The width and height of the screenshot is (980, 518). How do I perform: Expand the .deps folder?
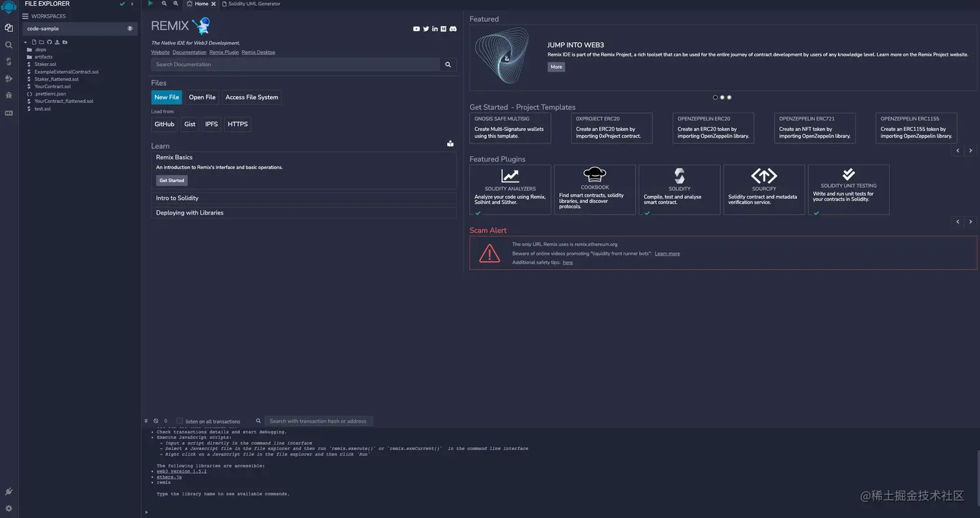pos(40,49)
